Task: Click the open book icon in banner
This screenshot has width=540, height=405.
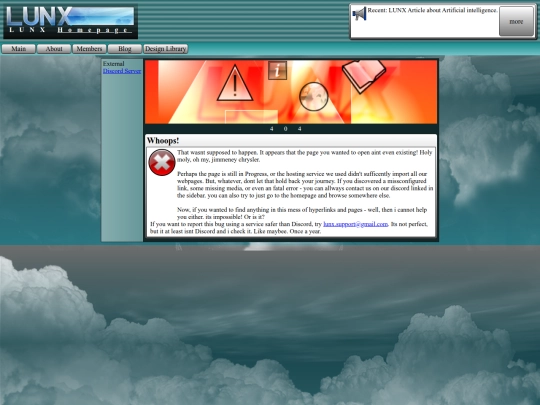Action: click(364, 76)
